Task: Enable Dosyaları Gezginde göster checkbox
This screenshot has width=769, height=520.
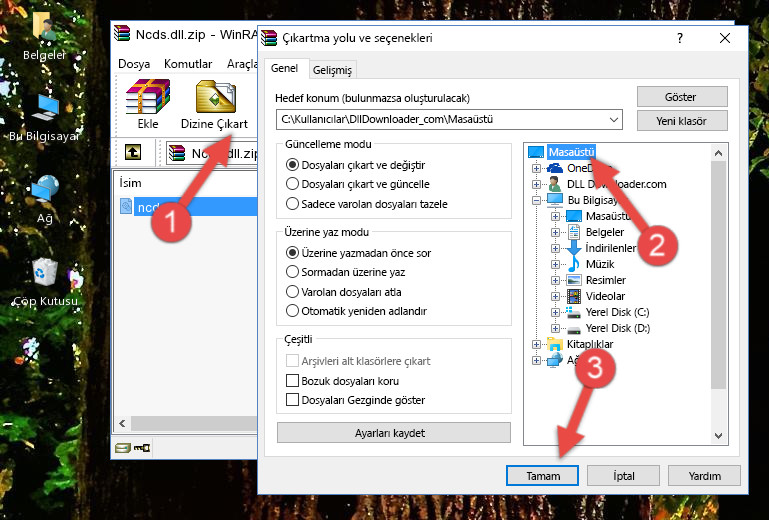Action: (x=292, y=400)
